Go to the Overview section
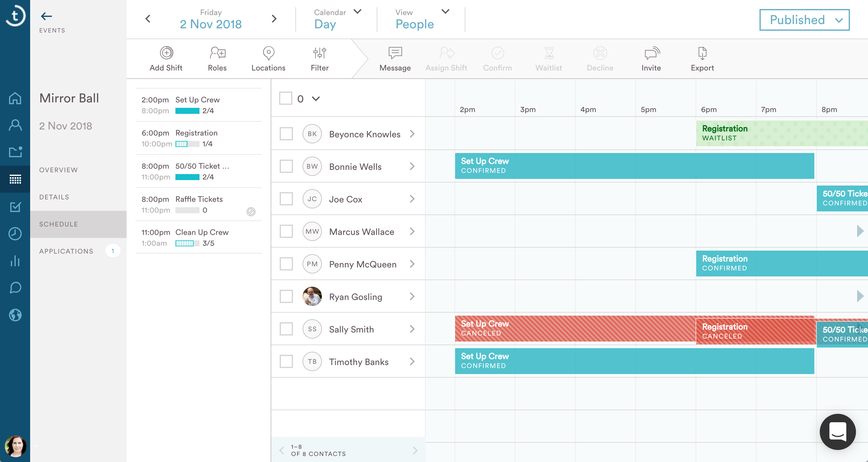The image size is (868, 462). (58, 170)
